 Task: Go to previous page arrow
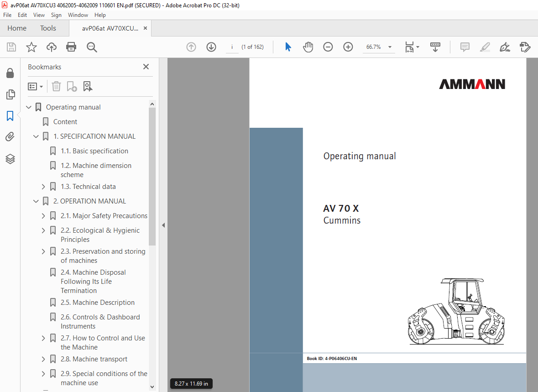(x=191, y=47)
